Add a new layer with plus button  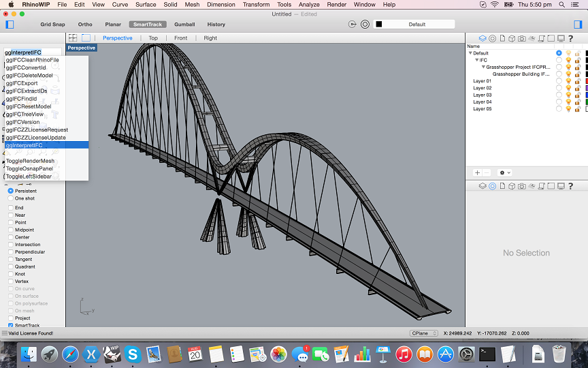pyautogui.click(x=478, y=173)
